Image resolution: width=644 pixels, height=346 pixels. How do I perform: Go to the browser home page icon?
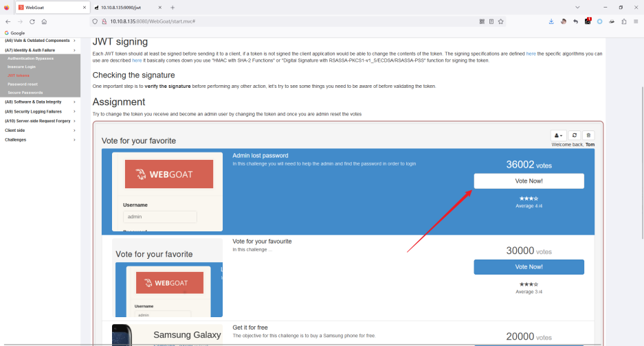pyautogui.click(x=44, y=21)
